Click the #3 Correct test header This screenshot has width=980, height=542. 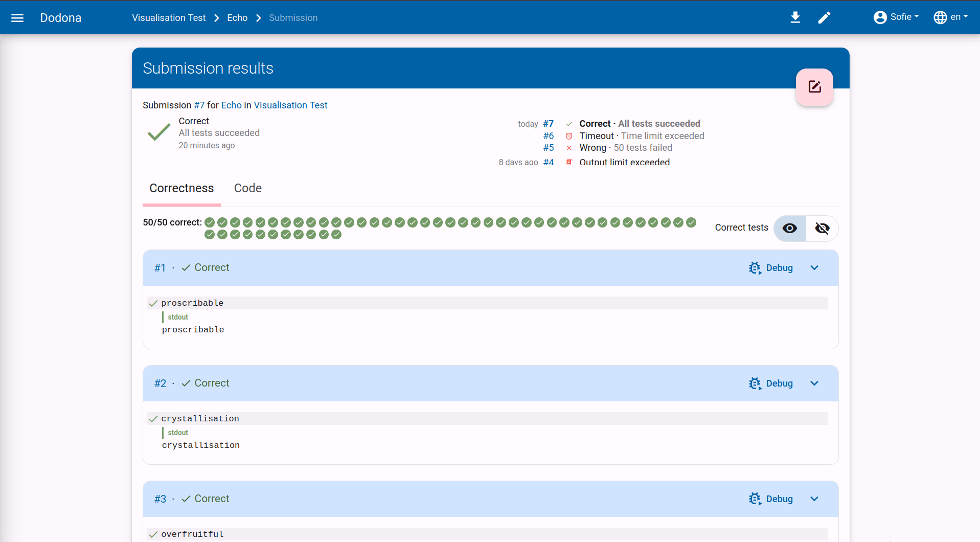[491, 499]
